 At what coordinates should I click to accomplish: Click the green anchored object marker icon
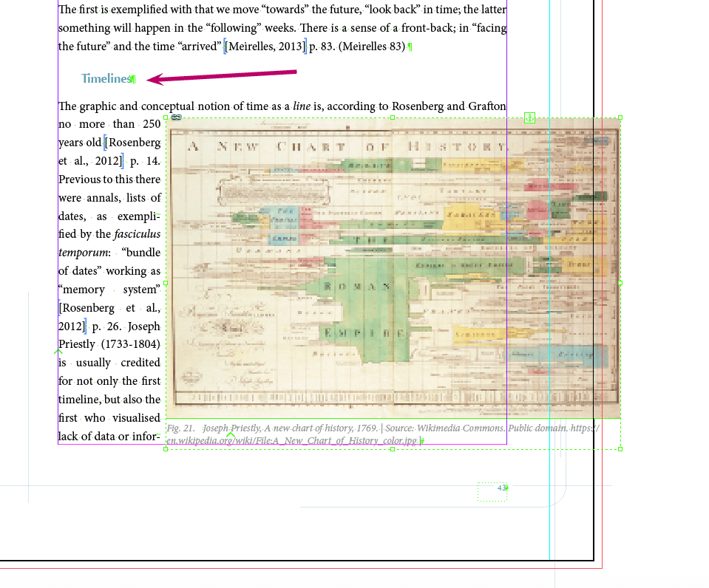tap(529, 118)
